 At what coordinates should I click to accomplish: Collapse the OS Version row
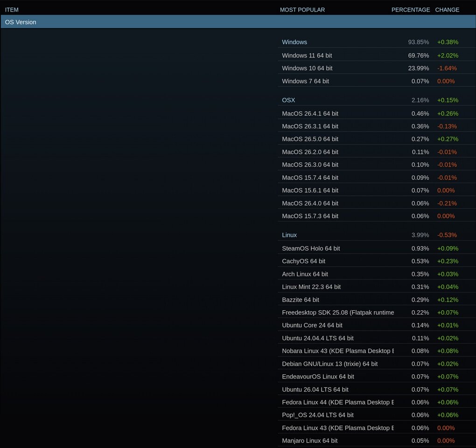(x=238, y=22)
